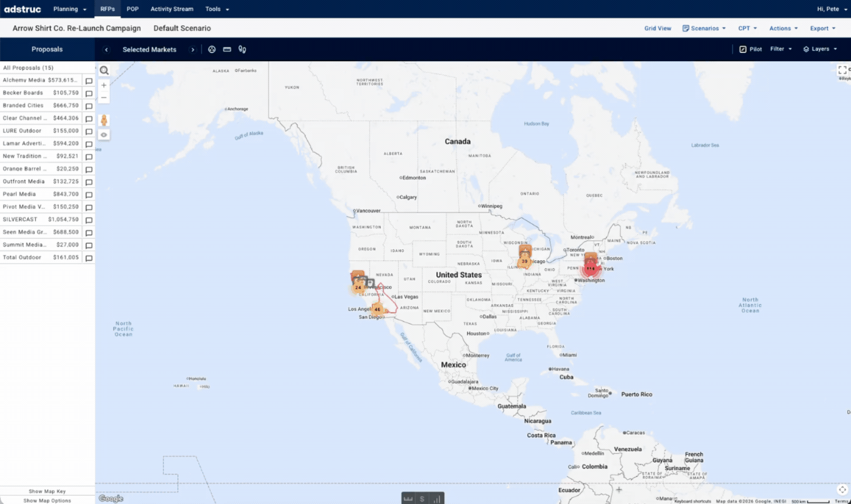Open the Layers dropdown

point(820,49)
